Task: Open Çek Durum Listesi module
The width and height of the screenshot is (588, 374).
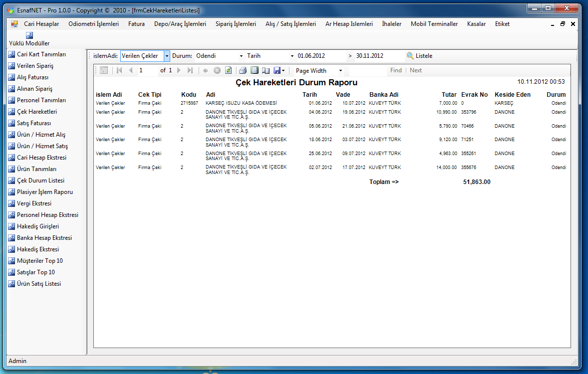Action: click(x=40, y=181)
